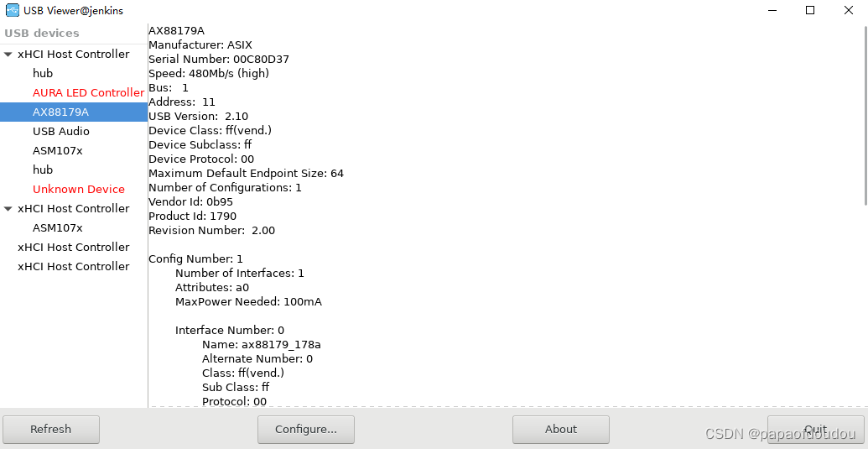The width and height of the screenshot is (868, 449).
Task: Select the AURA LED Controller device
Action: [89, 92]
